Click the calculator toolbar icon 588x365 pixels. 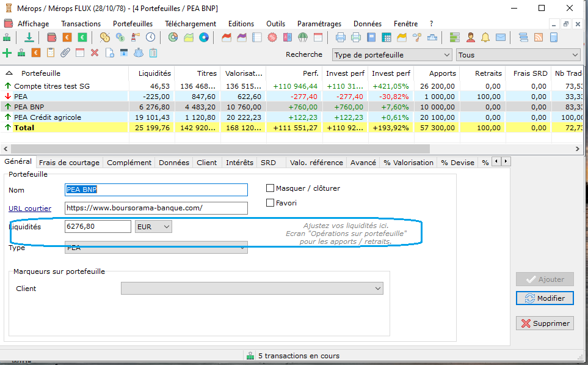553,37
